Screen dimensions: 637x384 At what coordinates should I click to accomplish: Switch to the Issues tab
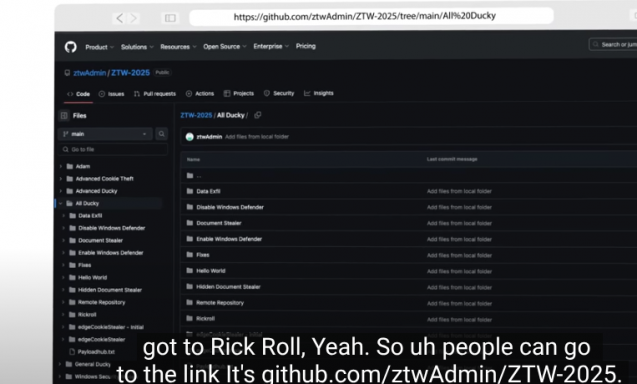coord(111,94)
